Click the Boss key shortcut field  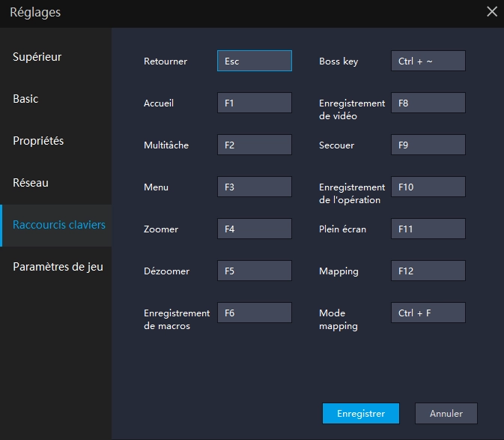click(428, 61)
